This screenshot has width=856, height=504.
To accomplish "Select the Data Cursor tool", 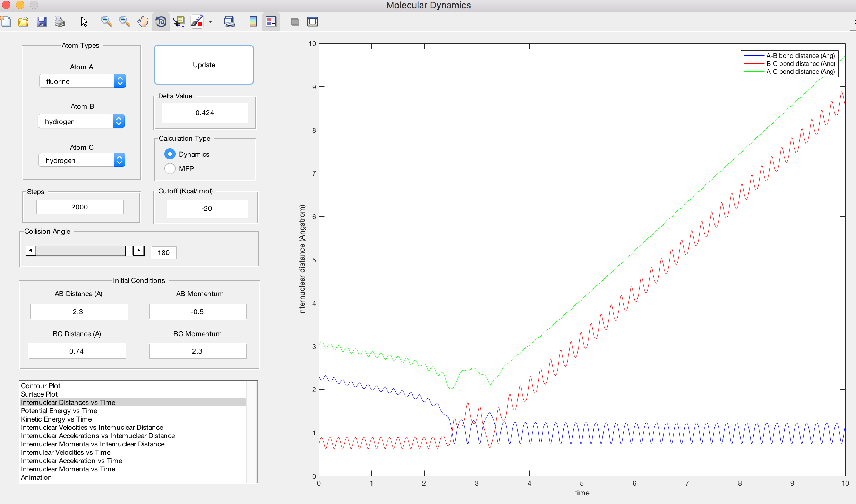I will point(179,21).
